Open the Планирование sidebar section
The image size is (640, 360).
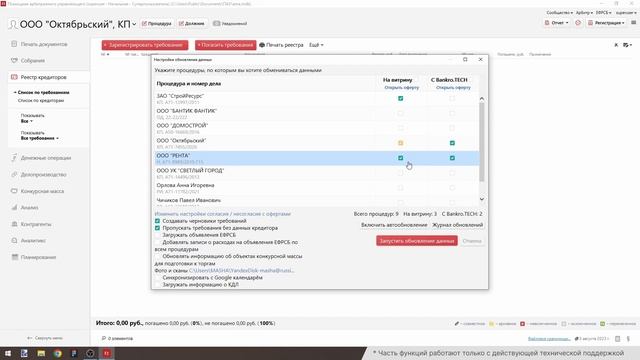pyautogui.click(x=34, y=257)
